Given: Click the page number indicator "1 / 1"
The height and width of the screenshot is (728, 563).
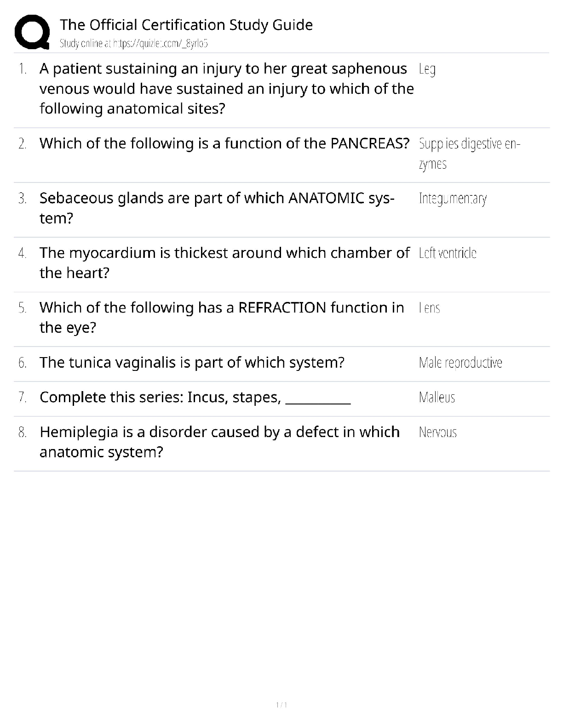Looking at the screenshot, I should pos(281,705).
